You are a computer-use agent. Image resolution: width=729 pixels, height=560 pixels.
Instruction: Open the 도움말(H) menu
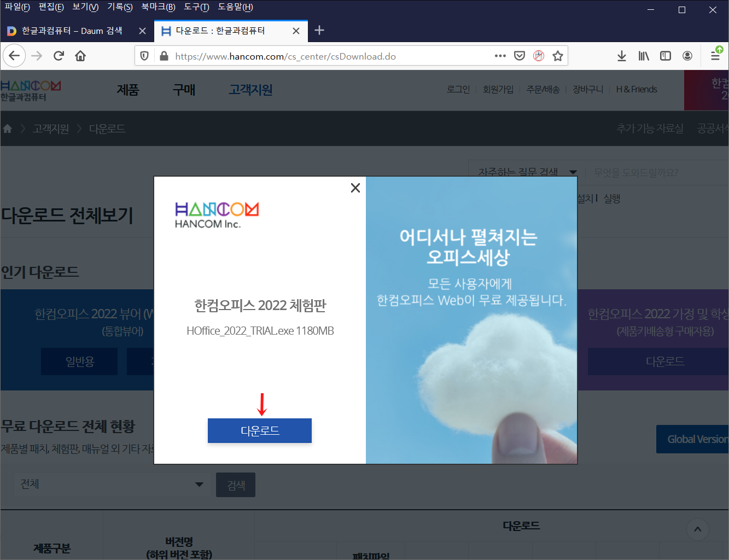click(235, 7)
